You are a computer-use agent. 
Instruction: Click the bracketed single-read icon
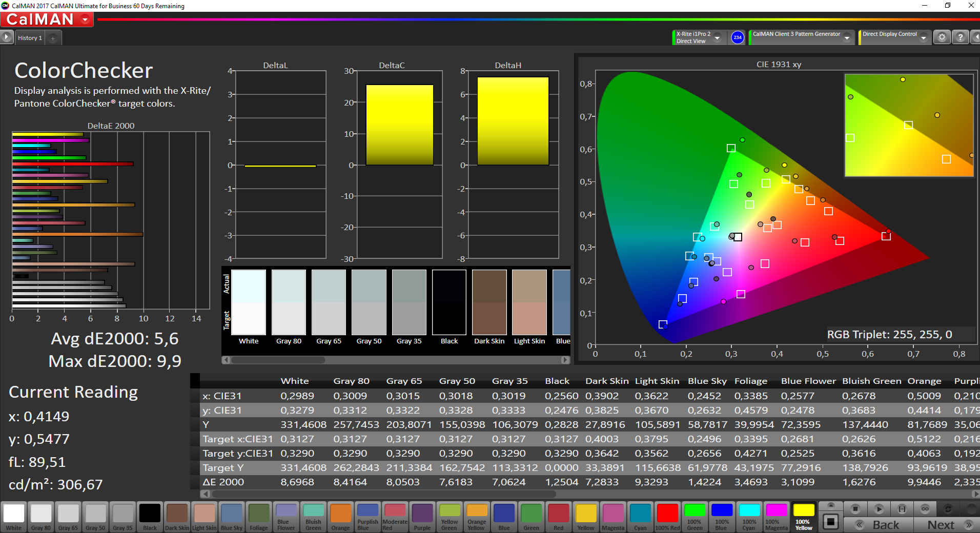click(x=902, y=509)
